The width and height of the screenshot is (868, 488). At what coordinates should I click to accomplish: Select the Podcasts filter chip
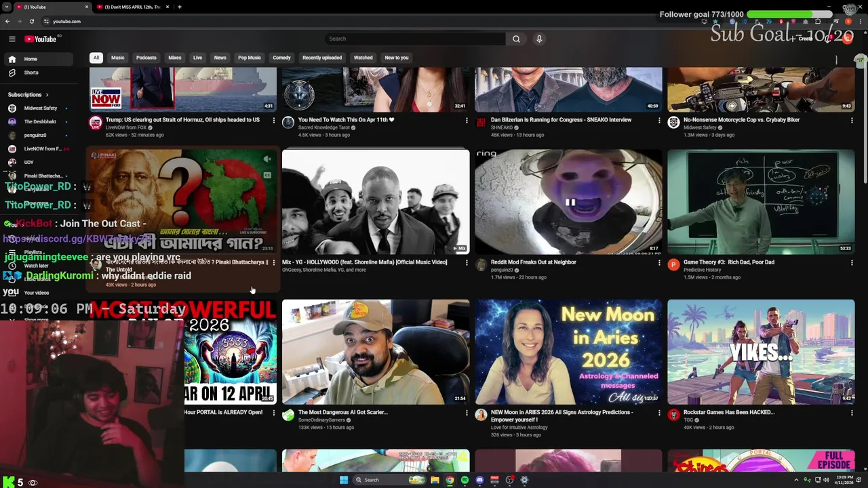[x=146, y=58]
